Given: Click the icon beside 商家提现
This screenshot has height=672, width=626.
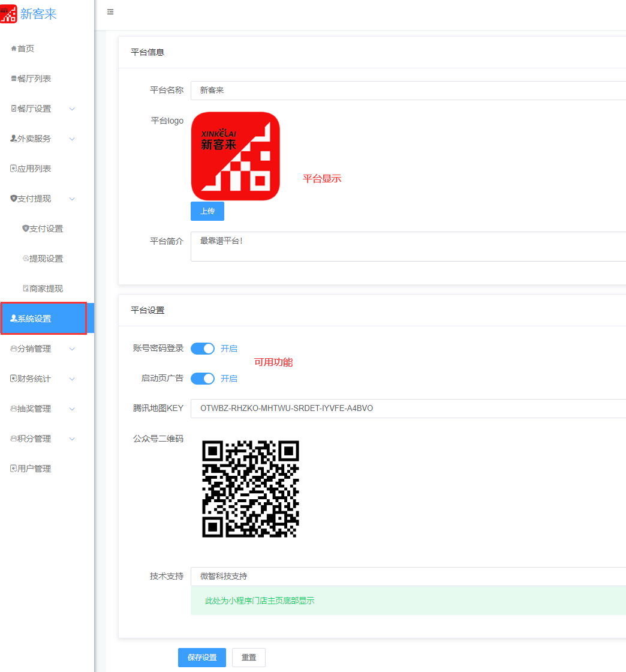Looking at the screenshot, I should (x=26, y=289).
